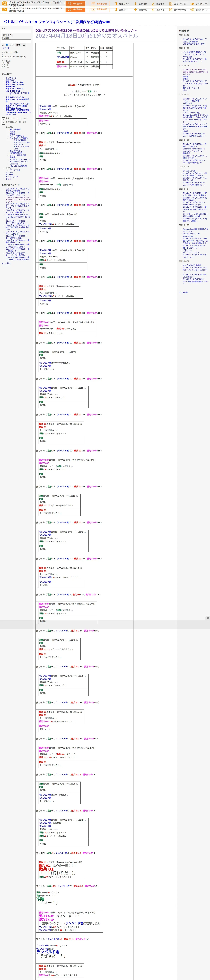Click the 検索する button beside the or radio
Screen dimensions: 210x980
[x=20, y=45]
